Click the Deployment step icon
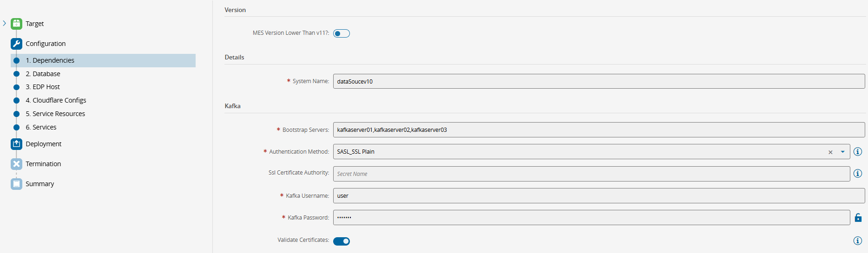This screenshot has height=253, width=868. point(16,144)
